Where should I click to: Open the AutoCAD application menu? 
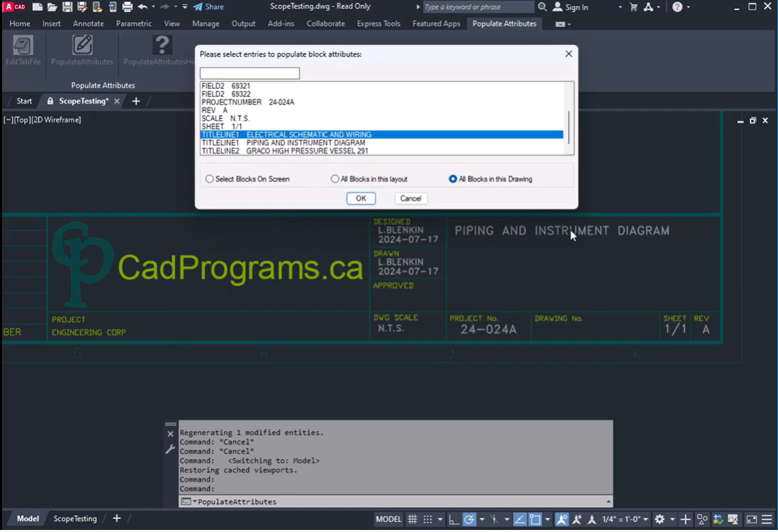coord(15,7)
